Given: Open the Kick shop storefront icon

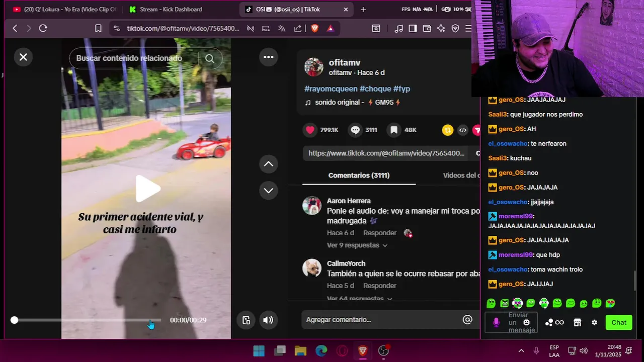Looking at the screenshot, I should pos(578,323).
